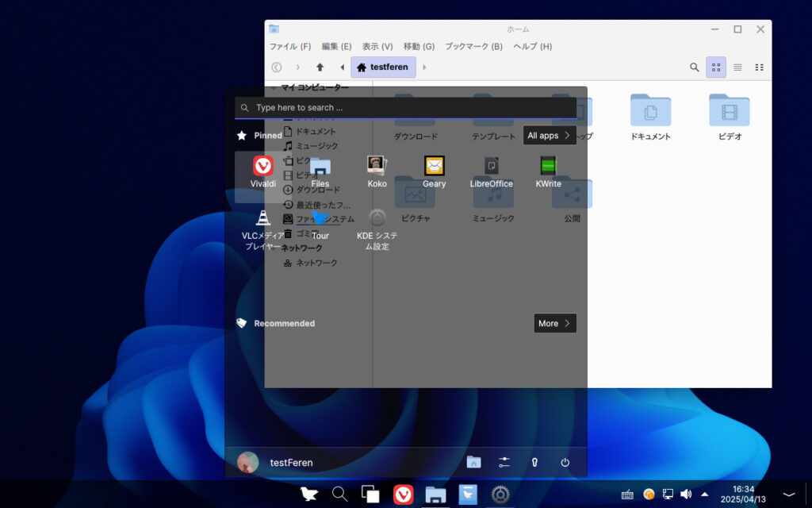Image resolution: width=812 pixels, height=508 pixels.
Task: Launch KWrite text editor
Action: click(x=548, y=171)
